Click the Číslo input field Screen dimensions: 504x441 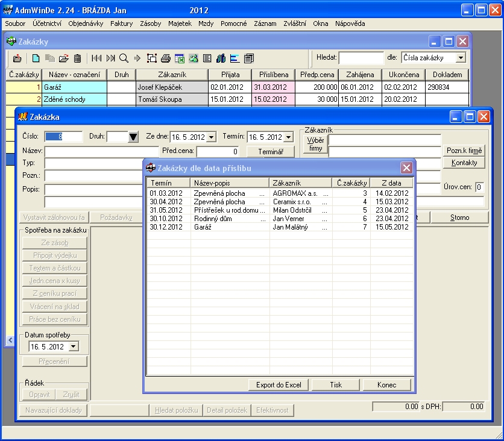63,137
